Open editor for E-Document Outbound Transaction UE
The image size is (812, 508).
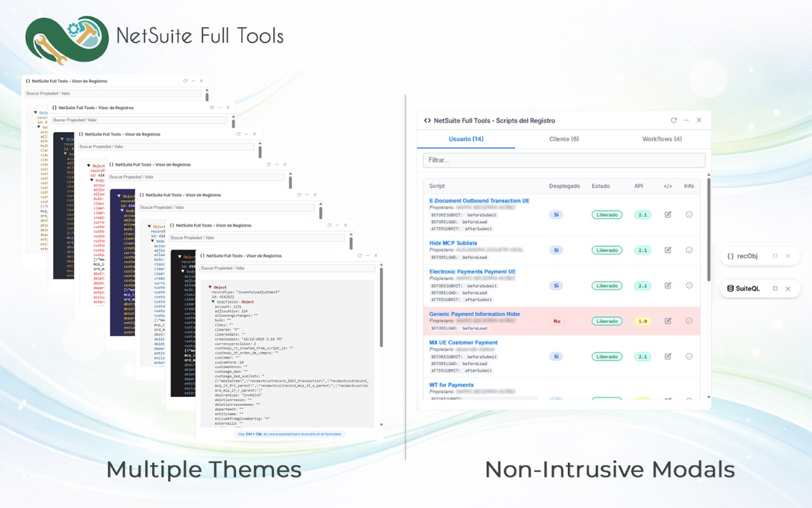pos(668,215)
